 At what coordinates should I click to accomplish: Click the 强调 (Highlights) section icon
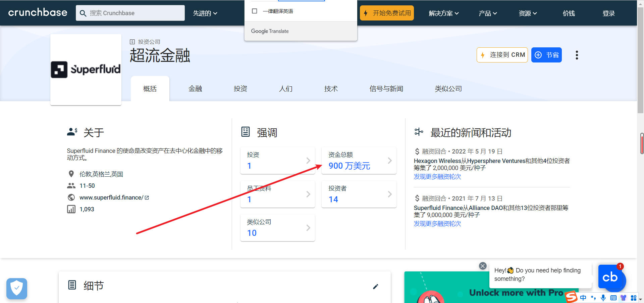[x=246, y=132]
